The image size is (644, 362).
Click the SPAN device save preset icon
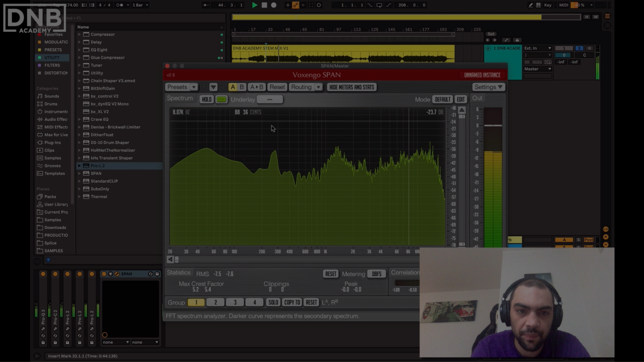[x=157, y=274]
